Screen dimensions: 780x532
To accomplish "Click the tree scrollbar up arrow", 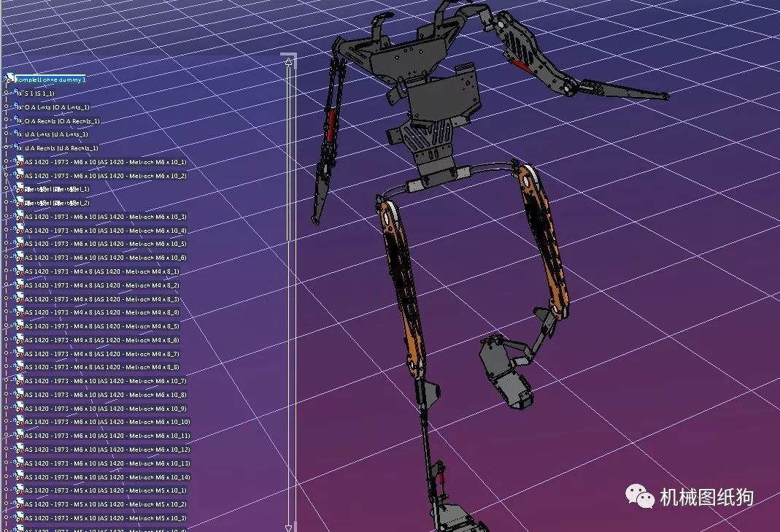I will click(x=288, y=62).
